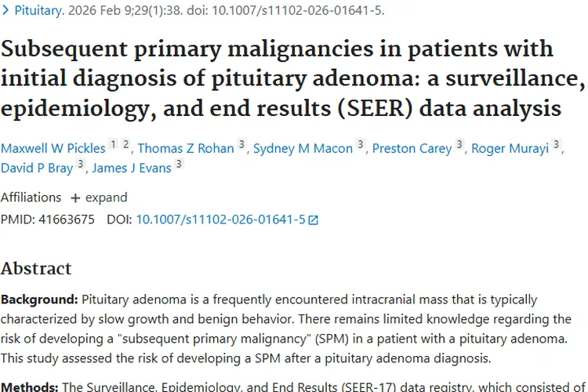Click the Abstract heading
This screenshot has width=588, height=392.
36,268
